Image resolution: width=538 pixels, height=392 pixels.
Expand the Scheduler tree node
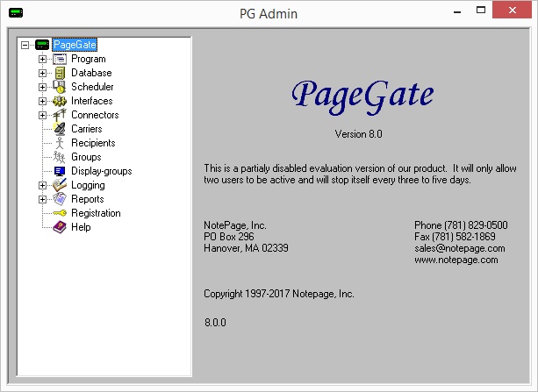(x=42, y=87)
